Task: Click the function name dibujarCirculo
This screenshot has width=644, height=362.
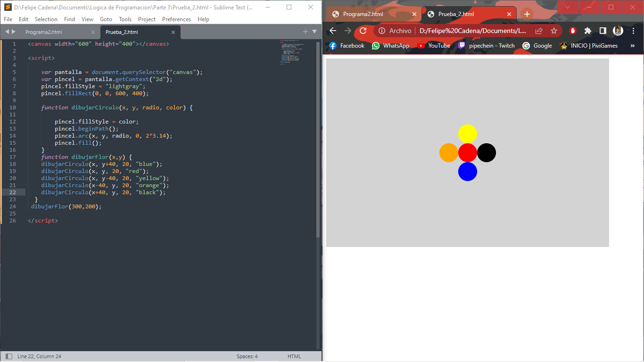Action: (x=95, y=107)
